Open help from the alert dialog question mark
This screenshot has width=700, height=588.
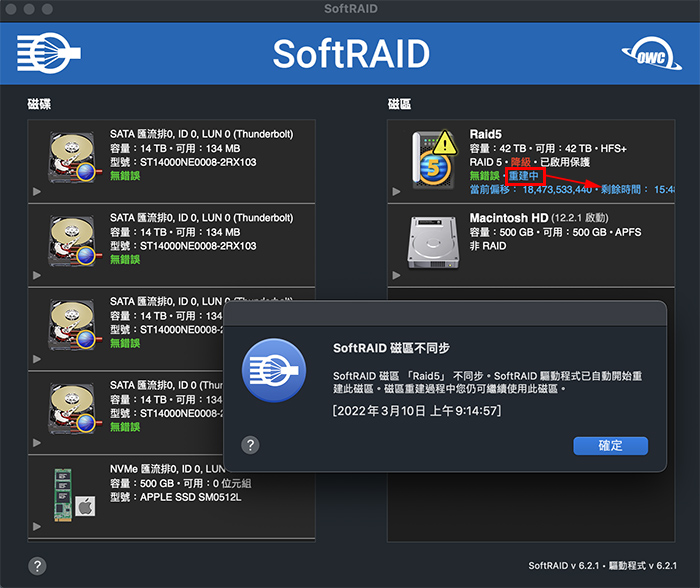(x=250, y=445)
